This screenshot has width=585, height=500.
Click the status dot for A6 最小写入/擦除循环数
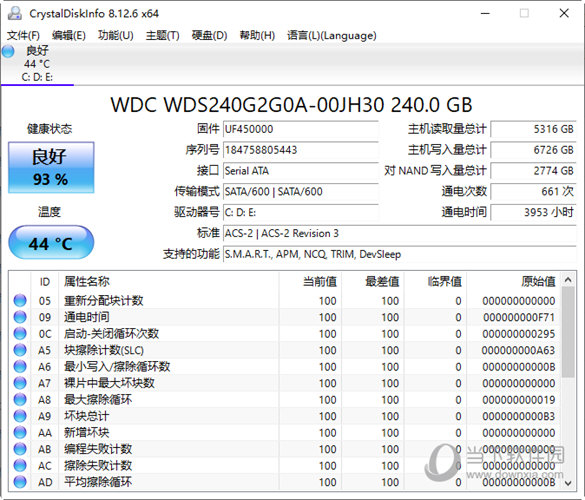(x=20, y=366)
